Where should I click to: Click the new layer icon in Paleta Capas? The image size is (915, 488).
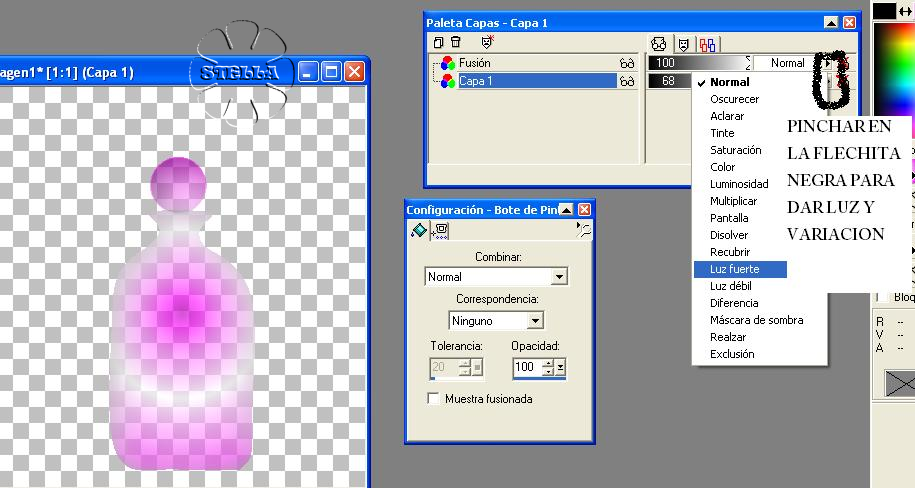[438, 42]
